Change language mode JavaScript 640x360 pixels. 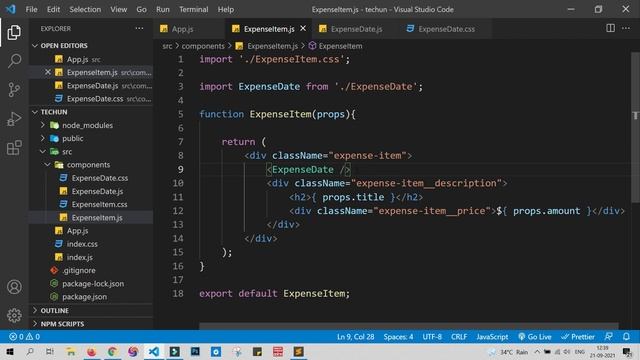pos(492,337)
